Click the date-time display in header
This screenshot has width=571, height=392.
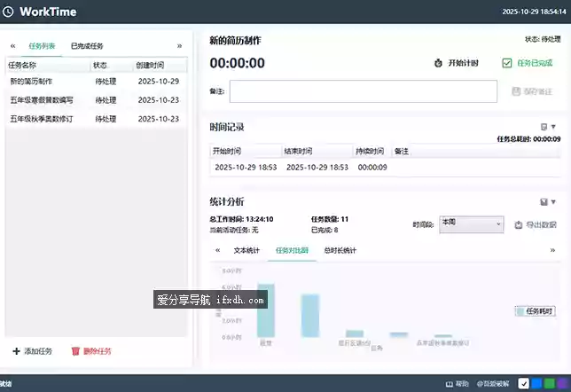pyautogui.click(x=535, y=12)
